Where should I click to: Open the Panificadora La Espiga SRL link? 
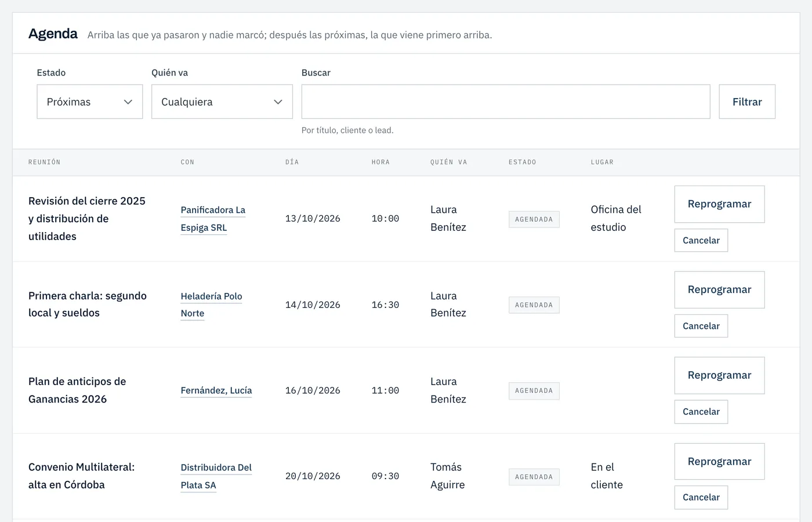point(213,219)
